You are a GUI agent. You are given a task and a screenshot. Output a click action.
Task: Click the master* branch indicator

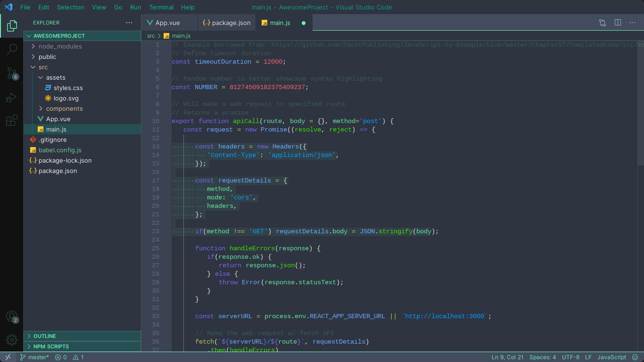[x=34, y=357]
